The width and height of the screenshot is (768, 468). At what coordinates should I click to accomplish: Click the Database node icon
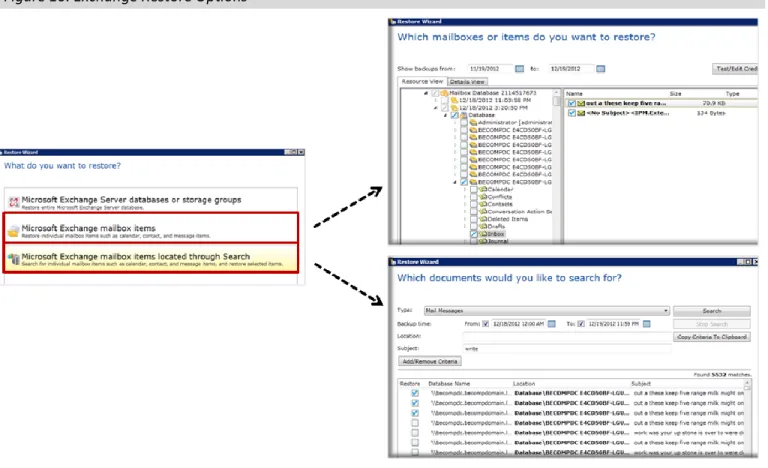tap(463, 115)
